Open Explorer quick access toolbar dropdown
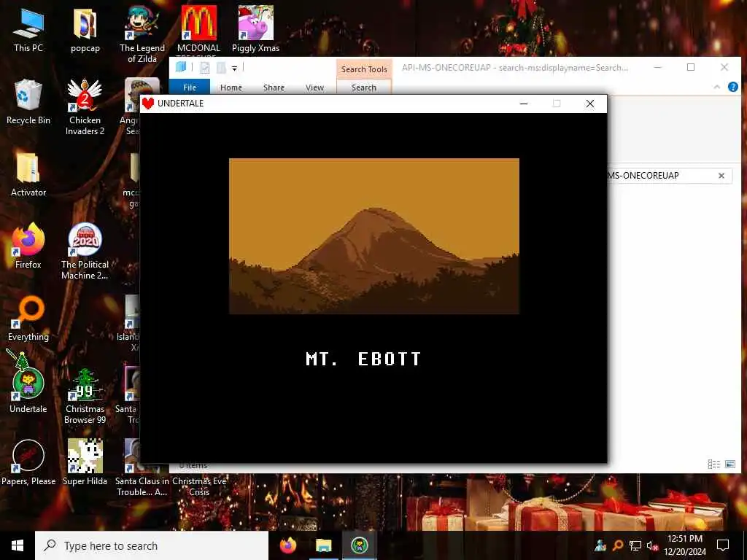Image resolution: width=747 pixels, height=560 pixels. click(234, 69)
